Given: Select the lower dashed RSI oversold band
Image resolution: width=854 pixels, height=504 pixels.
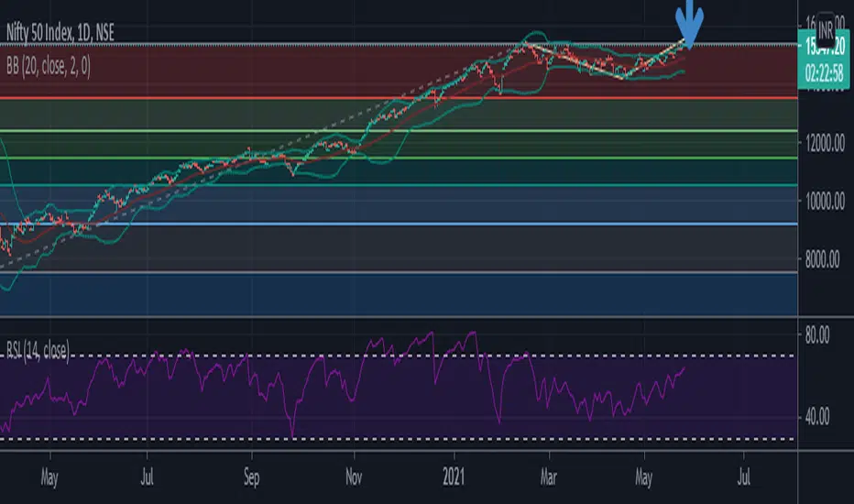Looking at the screenshot, I should point(399,439).
